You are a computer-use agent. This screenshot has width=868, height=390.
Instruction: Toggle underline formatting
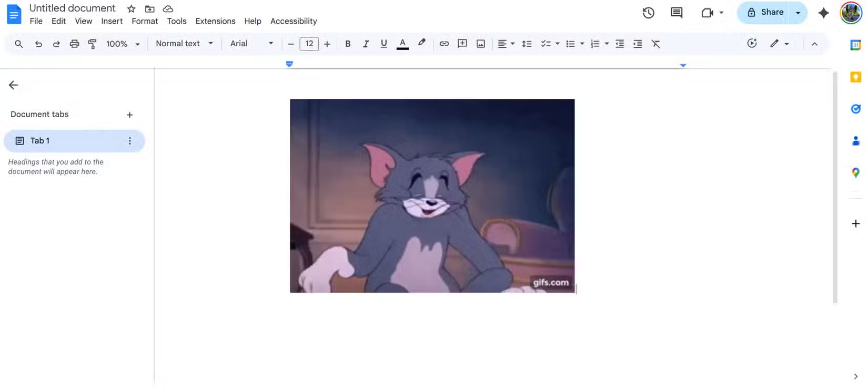click(383, 44)
